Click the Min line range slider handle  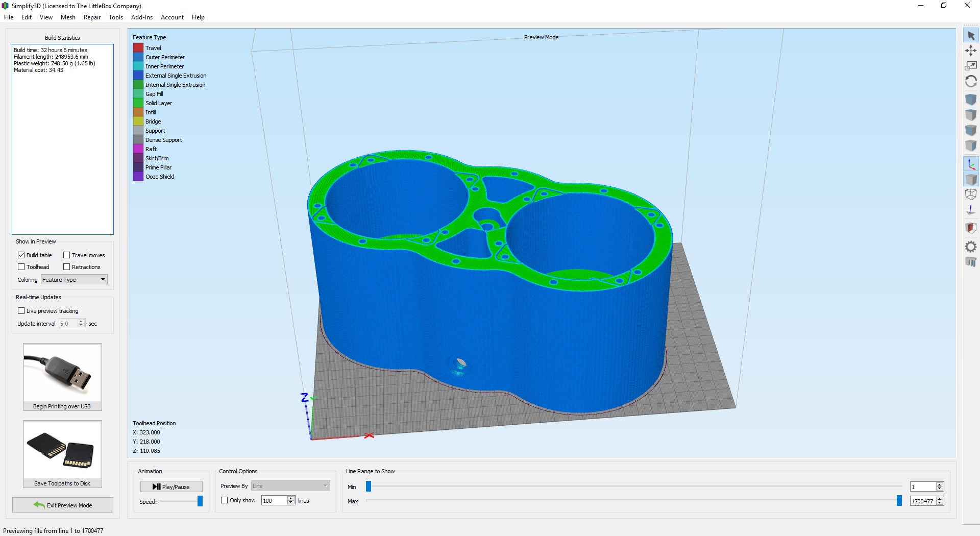[x=369, y=486]
